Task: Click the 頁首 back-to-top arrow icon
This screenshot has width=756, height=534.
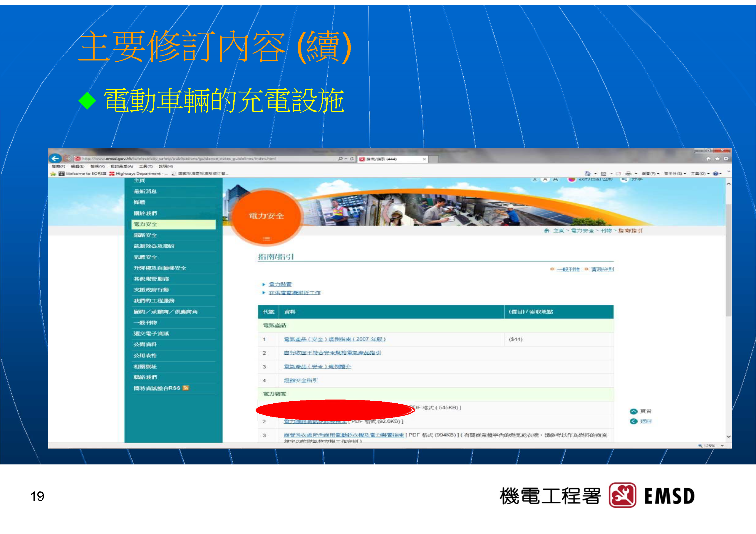Action: [x=633, y=411]
